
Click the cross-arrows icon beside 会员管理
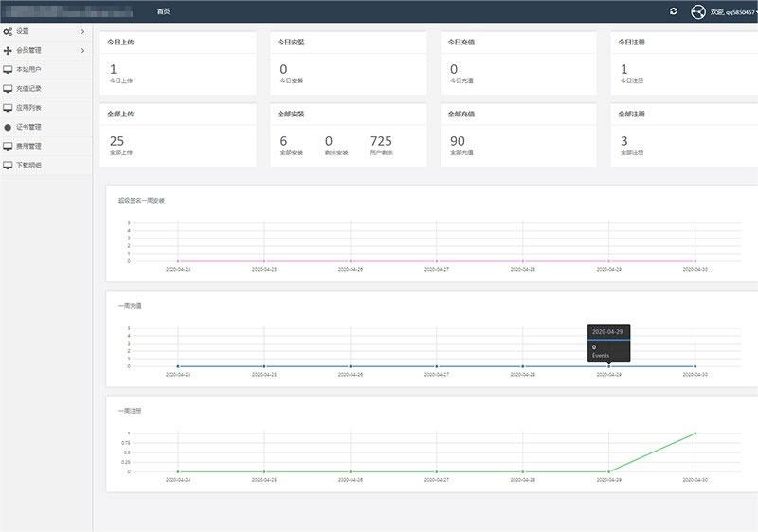[8, 50]
